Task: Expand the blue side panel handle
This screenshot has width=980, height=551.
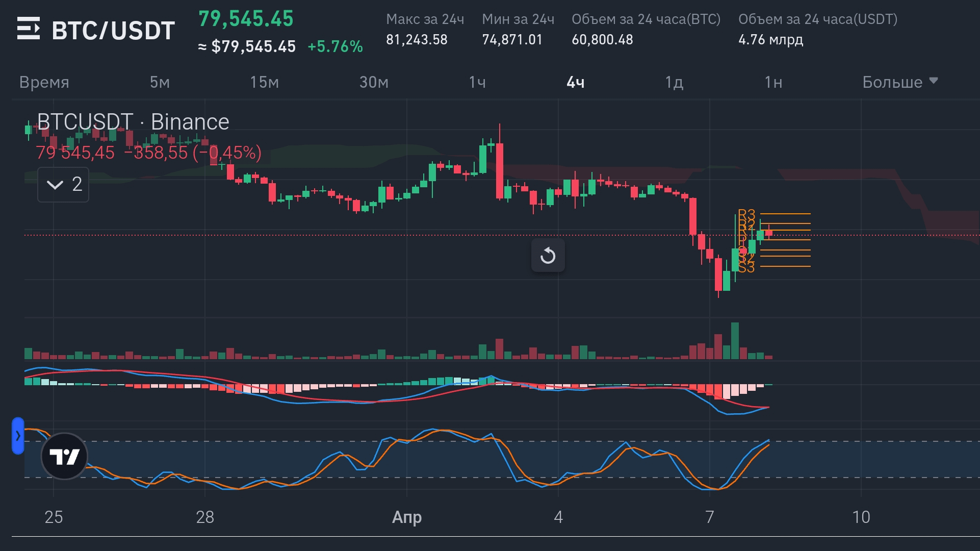Action: 18,436
